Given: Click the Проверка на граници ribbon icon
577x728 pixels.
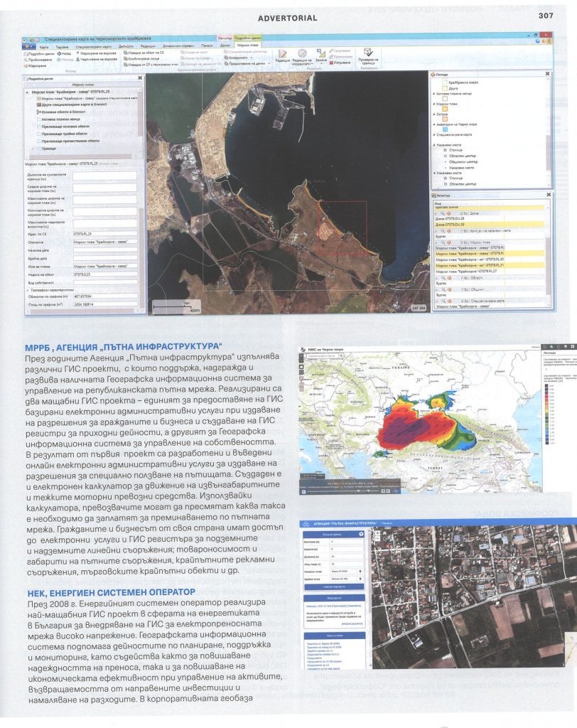Looking at the screenshot, I should coord(368,53).
